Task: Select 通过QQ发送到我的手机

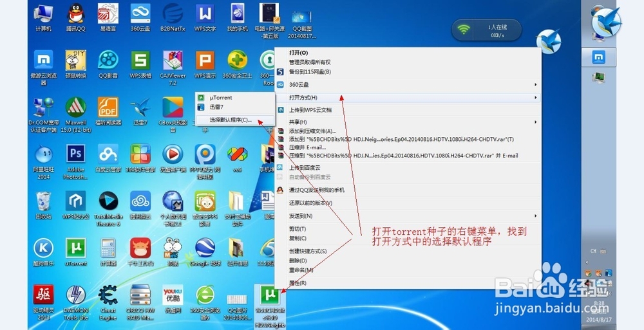Action: coord(408,190)
